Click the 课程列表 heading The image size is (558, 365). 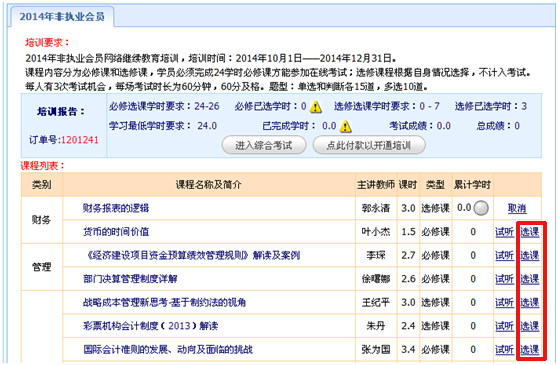tap(43, 166)
